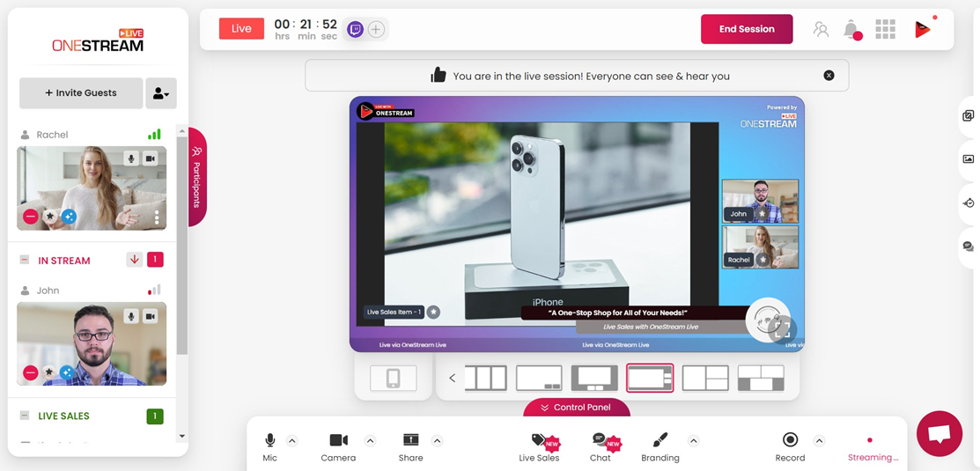Click the IN STREAM count badge
This screenshot has width=980, height=471.
click(155, 259)
